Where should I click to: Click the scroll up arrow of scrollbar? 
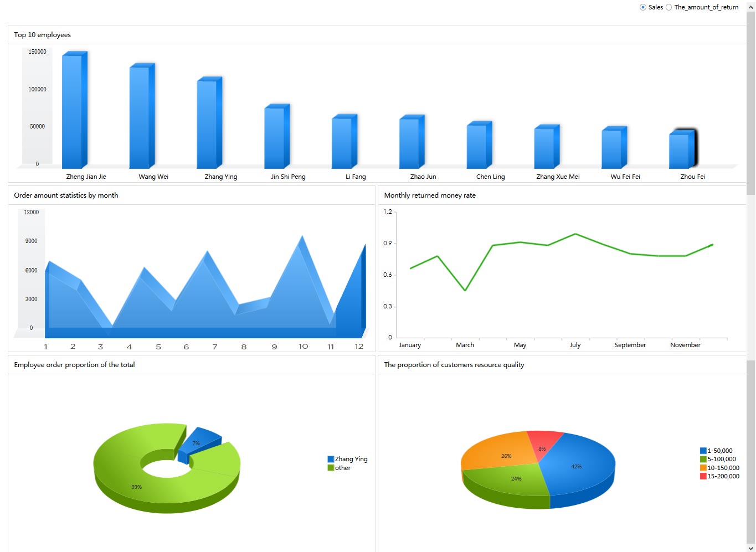(751, 7)
